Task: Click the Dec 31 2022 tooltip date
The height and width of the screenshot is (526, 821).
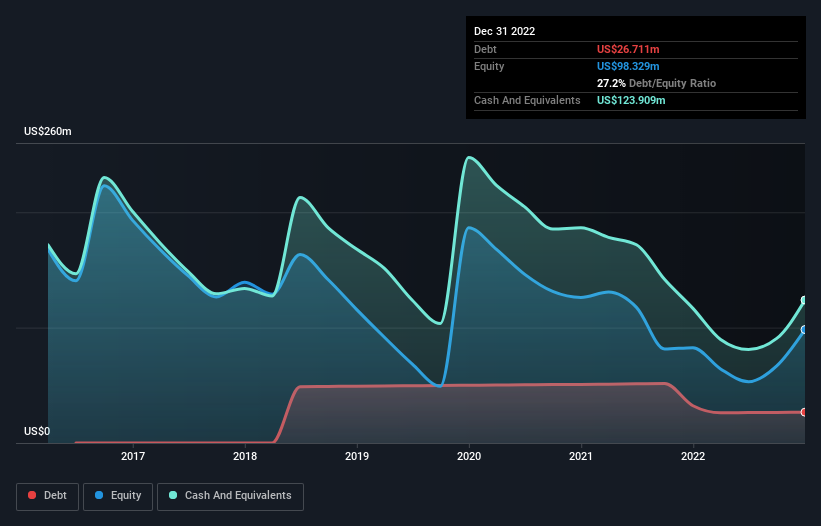Action: click(504, 31)
